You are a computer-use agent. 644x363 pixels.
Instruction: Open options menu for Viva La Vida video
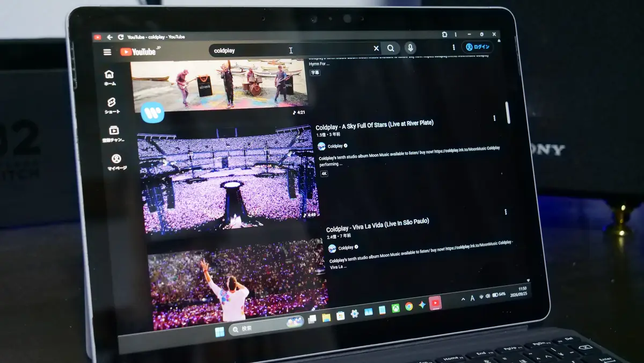pos(506,212)
